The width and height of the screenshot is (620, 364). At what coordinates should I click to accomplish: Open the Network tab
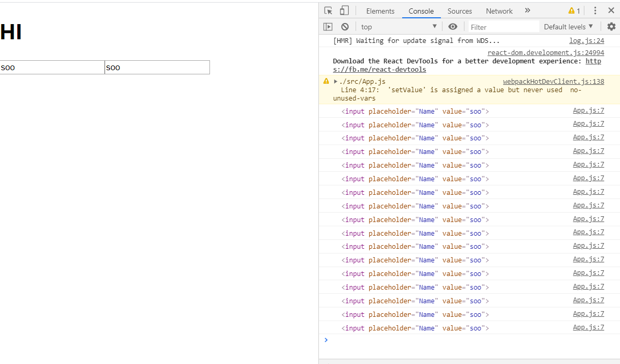coord(499,11)
